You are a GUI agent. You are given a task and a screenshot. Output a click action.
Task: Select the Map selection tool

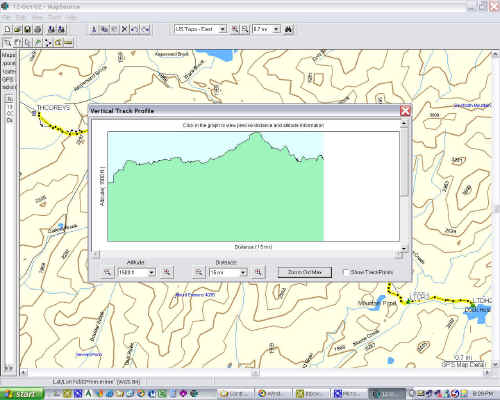point(58,43)
